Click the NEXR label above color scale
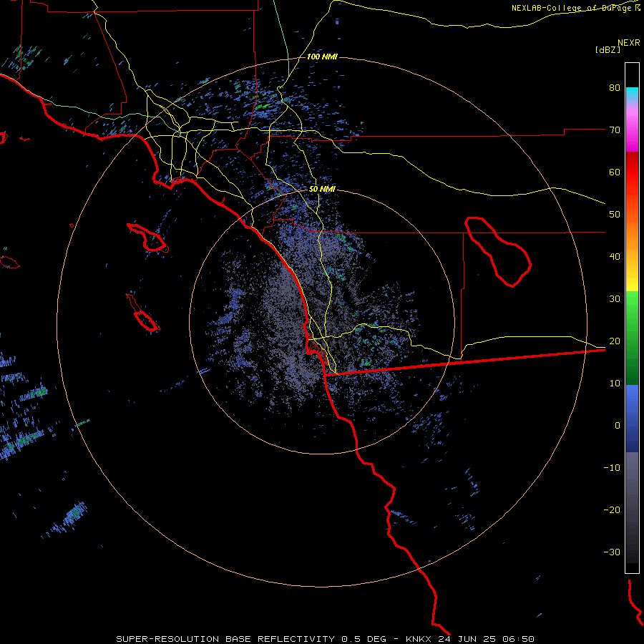644x644 pixels. [x=629, y=43]
